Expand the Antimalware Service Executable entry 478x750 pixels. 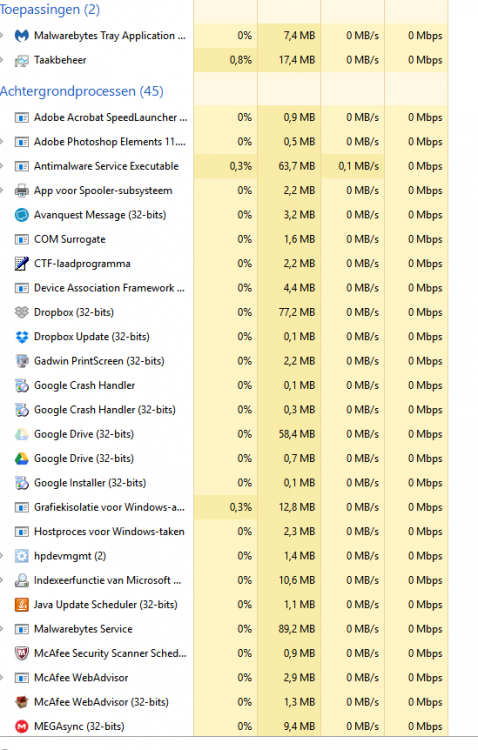(x=2, y=166)
